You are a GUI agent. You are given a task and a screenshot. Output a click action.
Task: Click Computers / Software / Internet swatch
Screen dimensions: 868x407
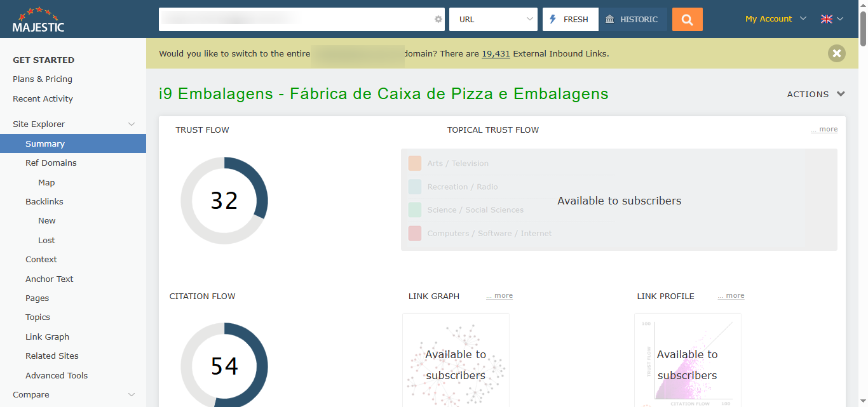415,234
